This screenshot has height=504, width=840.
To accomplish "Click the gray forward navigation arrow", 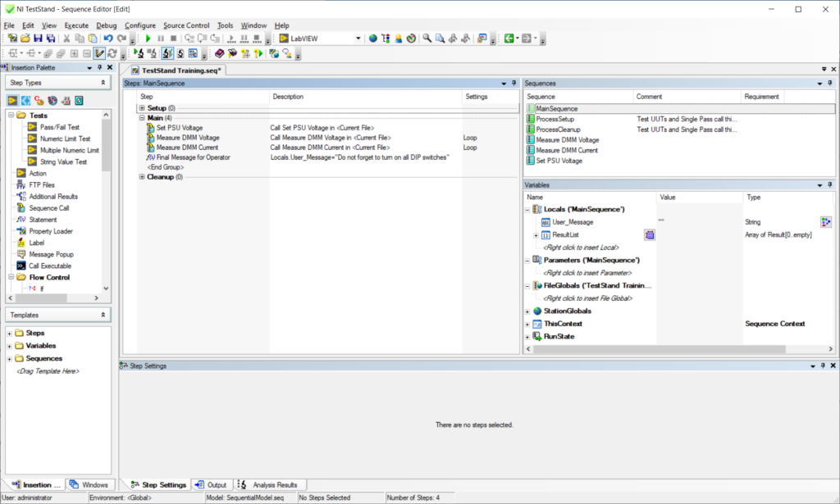I will click(x=526, y=39).
